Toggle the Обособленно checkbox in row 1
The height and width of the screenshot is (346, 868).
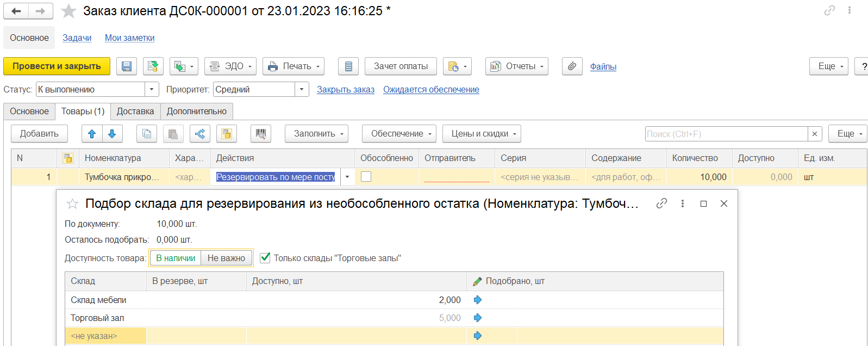366,177
